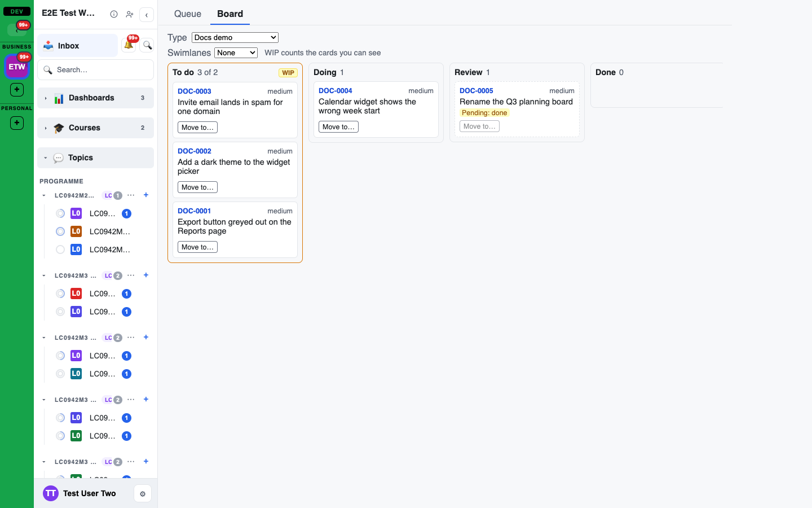Click the Topics speech bubble icon
This screenshot has height=508, width=812.
pos(58,158)
